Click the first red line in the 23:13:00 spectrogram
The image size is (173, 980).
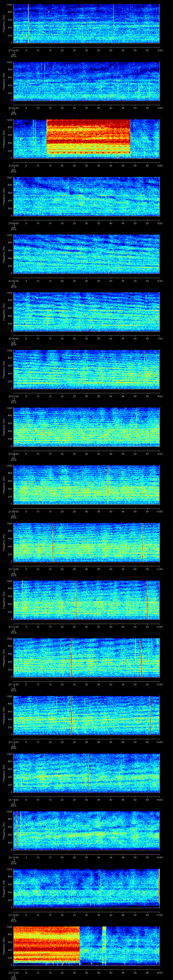[x=71, y=715]
